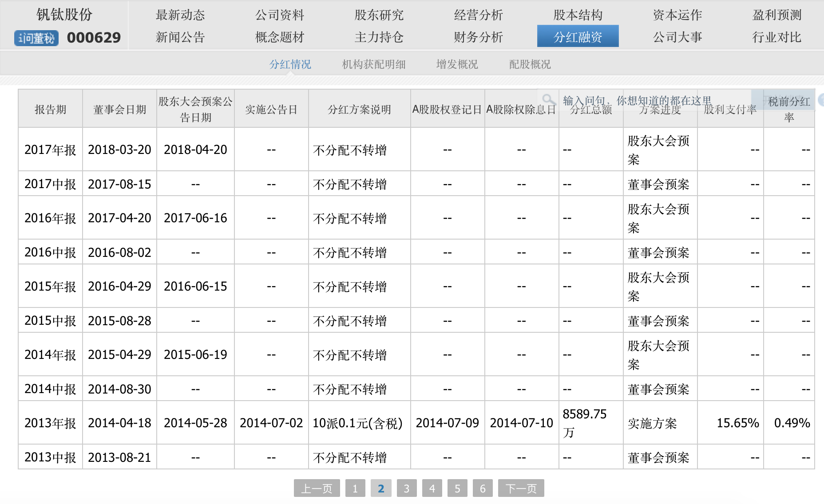824x504 pixels.
Task: Select the 2014年报 row label
Action: point(50,354)
